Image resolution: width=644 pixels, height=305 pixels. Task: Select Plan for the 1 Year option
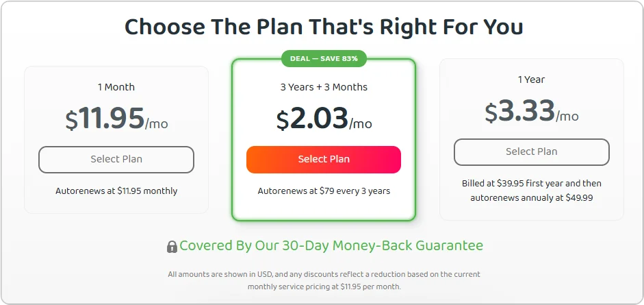tap(531, 151)
